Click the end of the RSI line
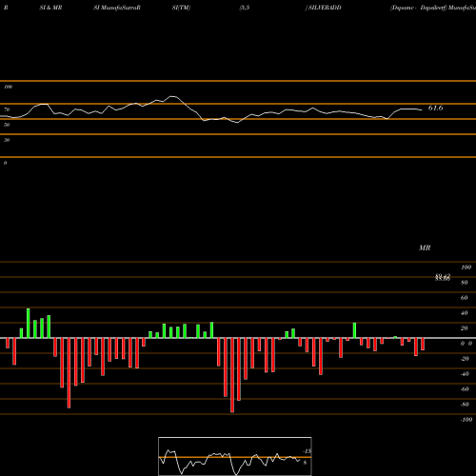The width and height of the screenshot is (476, 476). point(422,109)
